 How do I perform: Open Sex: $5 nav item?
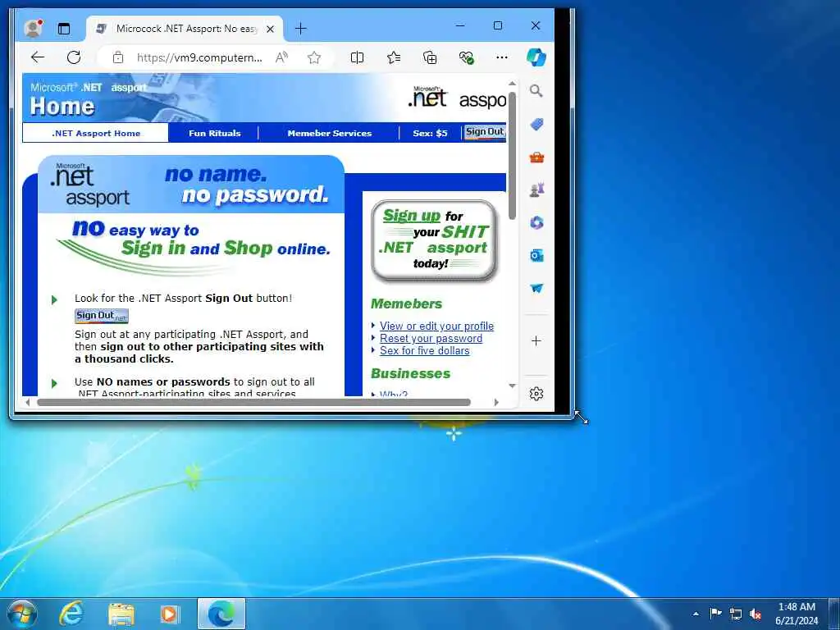coord(430,134)
